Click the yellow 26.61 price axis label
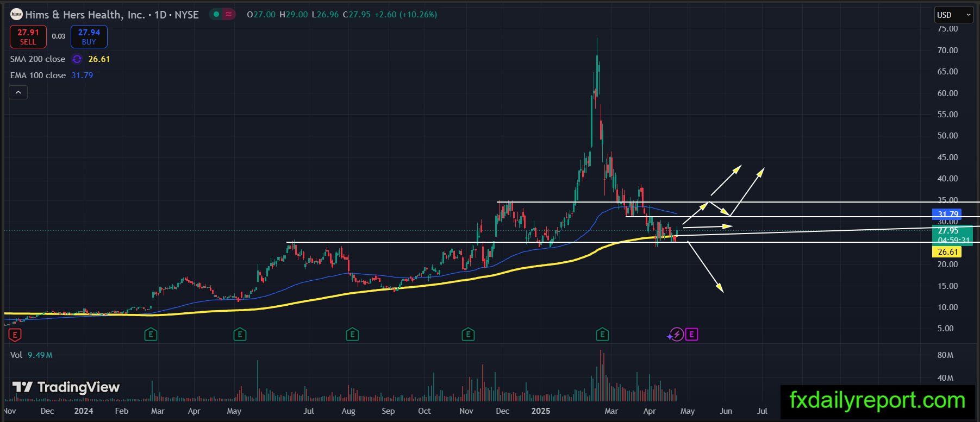Image resolution: width=980 pixels, height=422 pixels. (x=947, y=252)
